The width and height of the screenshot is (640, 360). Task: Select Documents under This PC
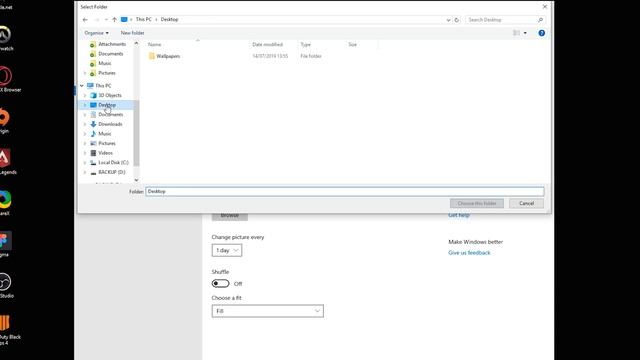pos(110,115)
